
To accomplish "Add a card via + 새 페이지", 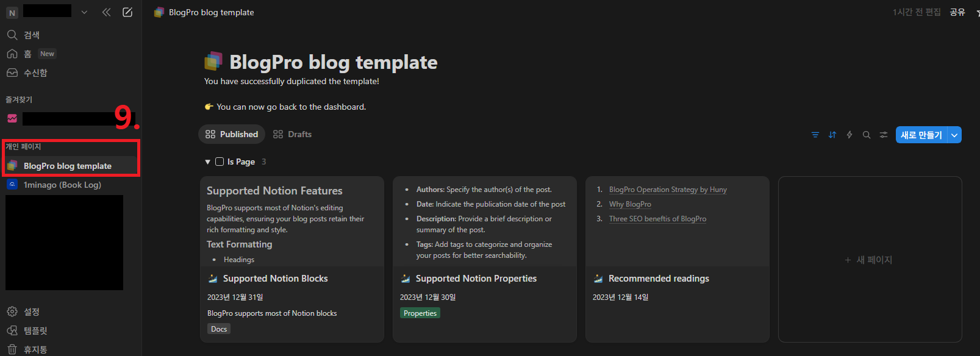I will (x=870, y=260).
